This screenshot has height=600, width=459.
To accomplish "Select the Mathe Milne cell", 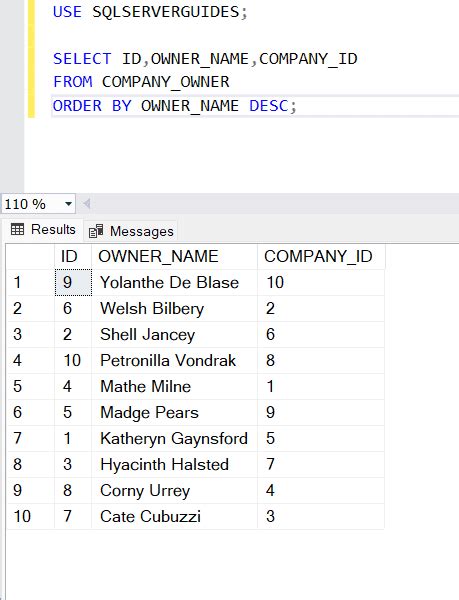I will [174, 386].
